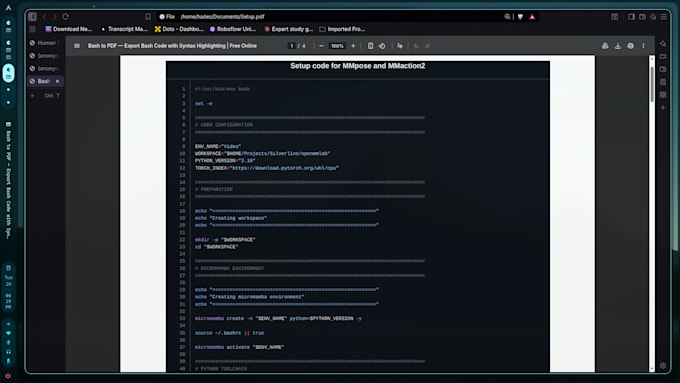The height and width of the screenshot is (383, 680).
Task: Open the Brave Rewards triangle icon
Action: pyautogui.click(x=532, y=16)
